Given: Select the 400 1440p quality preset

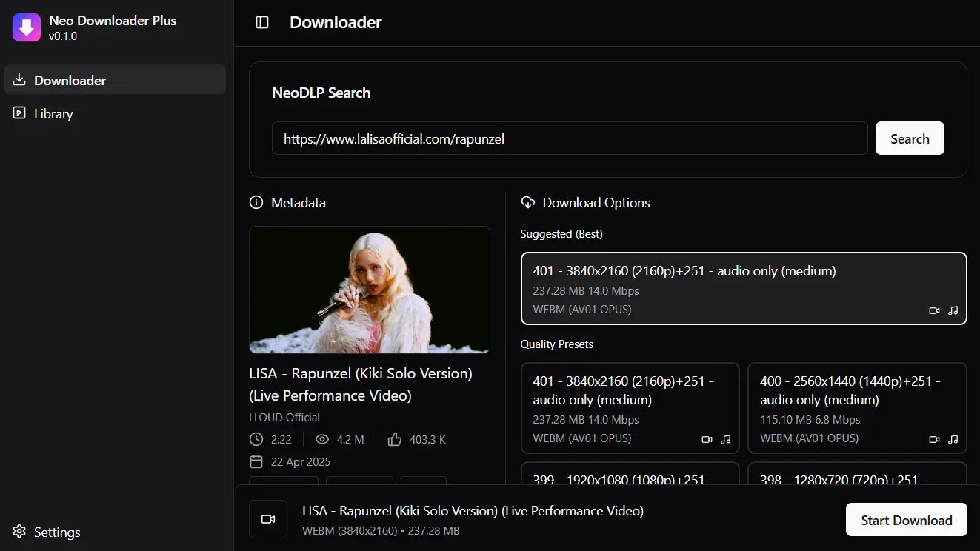Looking at the screenshot, I should tap(858, 408).
